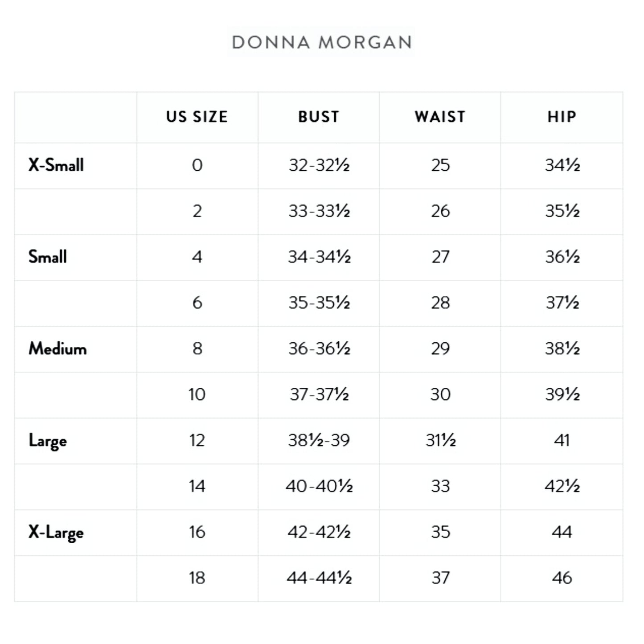Select the X-Small row label

pos(56,165)
